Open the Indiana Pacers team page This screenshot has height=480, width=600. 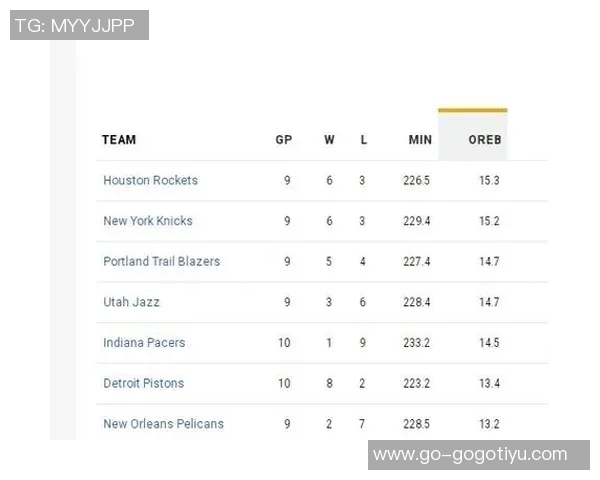coord(144,343)
